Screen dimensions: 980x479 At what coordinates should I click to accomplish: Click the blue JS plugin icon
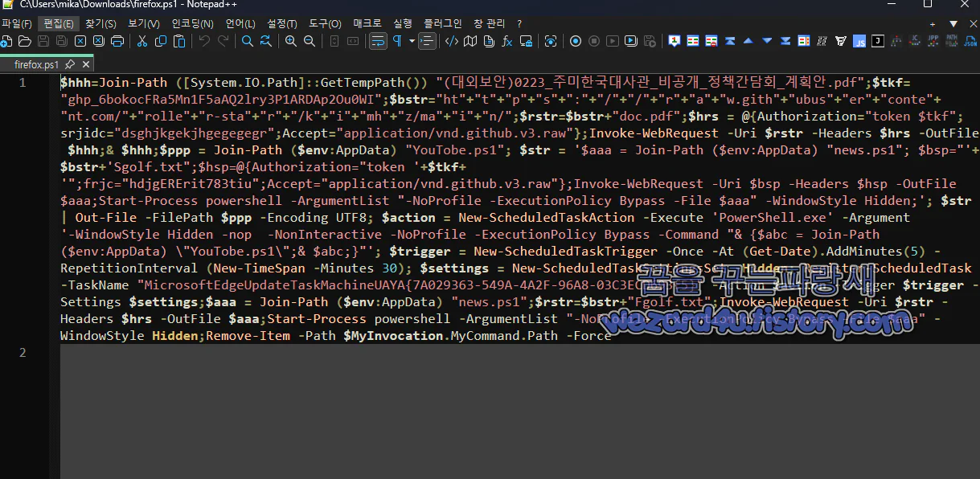click(x=859, y=41)
